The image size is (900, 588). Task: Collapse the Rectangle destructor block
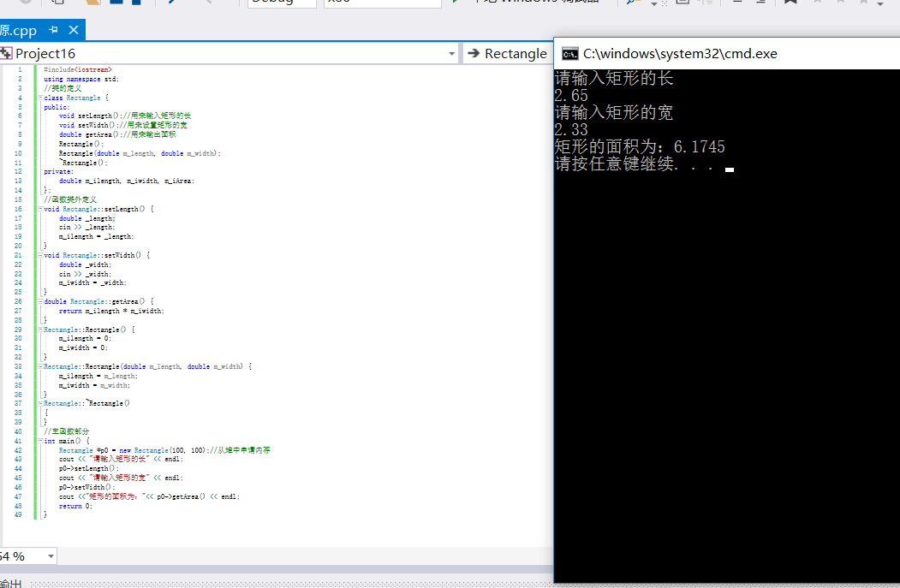tap(41, 403)
